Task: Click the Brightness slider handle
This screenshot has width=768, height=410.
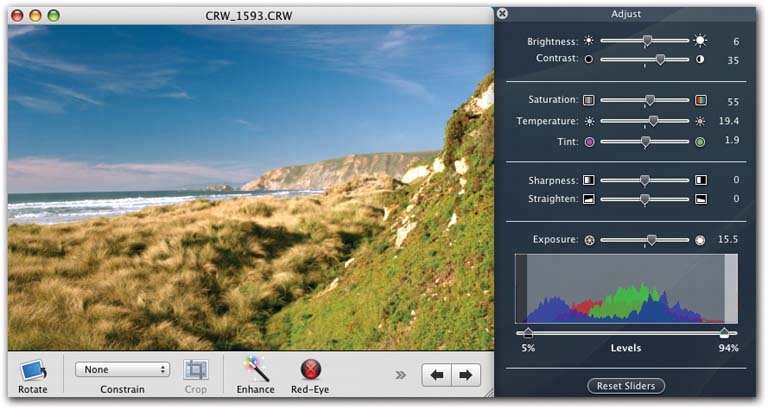Action: click(647, 41)
